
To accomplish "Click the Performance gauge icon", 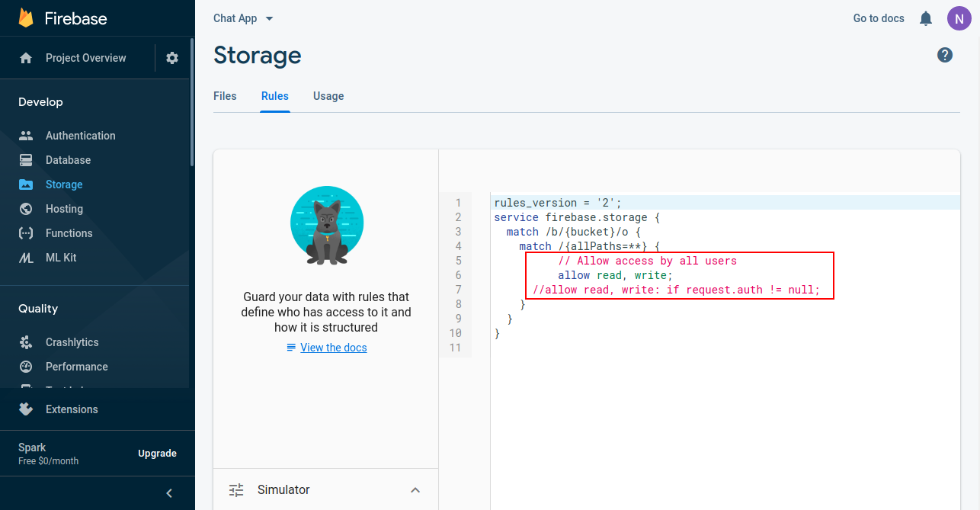I will (x=26, y=367).
